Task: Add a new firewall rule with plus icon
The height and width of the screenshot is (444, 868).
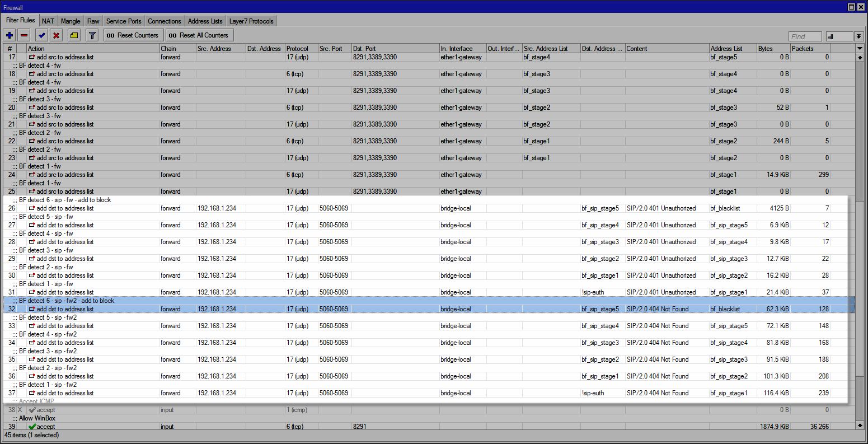Action: pos(10,35)
